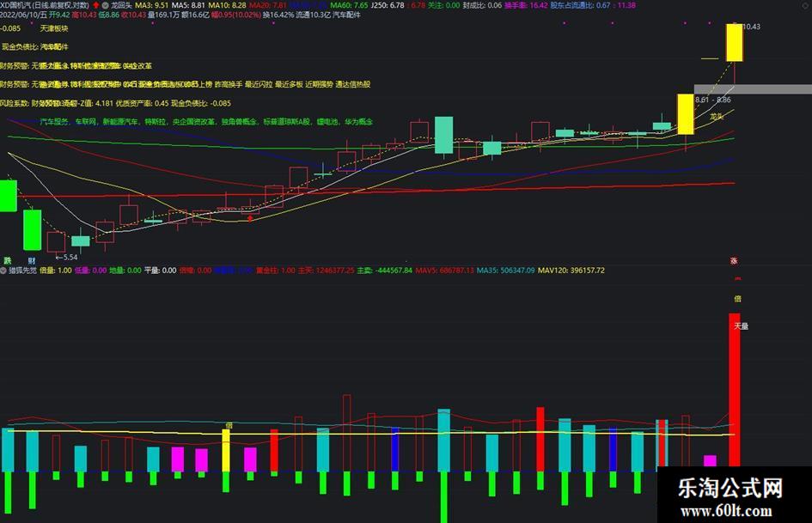Click the 涨 marker above the volume panel

click(734, 260)
